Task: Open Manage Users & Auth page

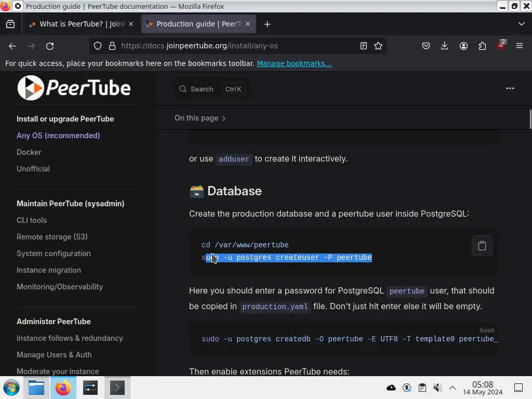Action: pos(54,354)
